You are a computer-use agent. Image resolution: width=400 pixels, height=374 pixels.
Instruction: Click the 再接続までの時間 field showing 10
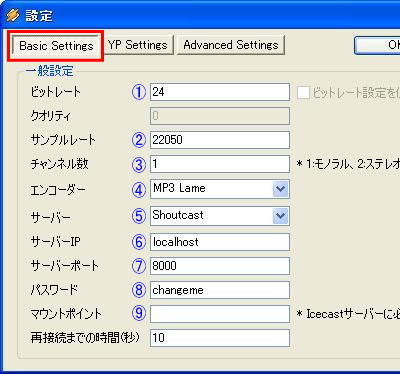(x=220, y=338)
